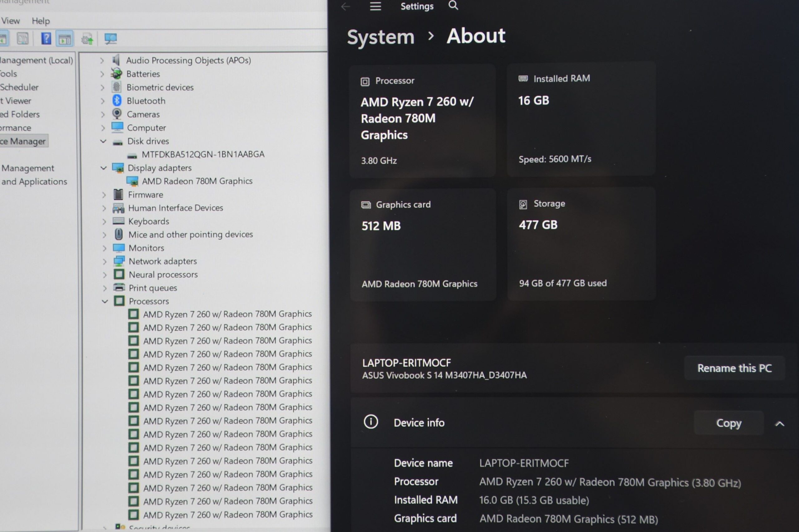799x532 pixels.
Task: Click the Update driver software toolbar icon
Action: (x=87, y=39)
